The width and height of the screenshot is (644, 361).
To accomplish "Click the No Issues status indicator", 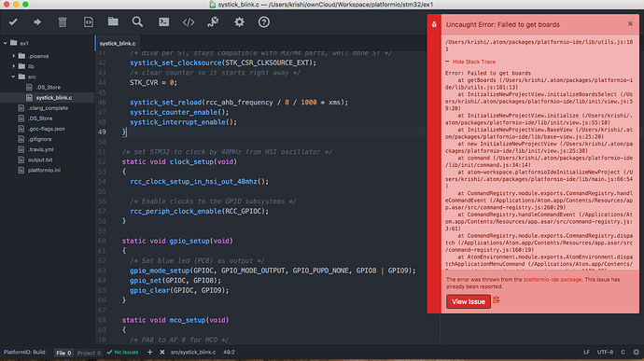I will tap(122, 352).
